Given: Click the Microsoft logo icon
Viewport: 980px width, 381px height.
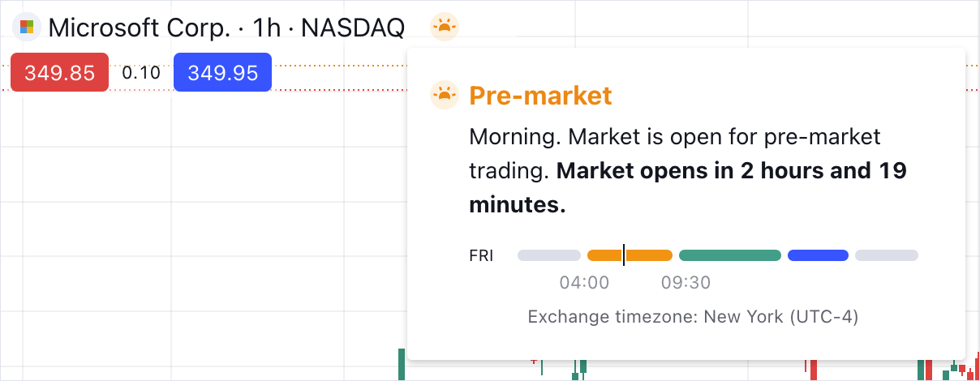Looking at the screenshot, I should click(x=27, y=28).
